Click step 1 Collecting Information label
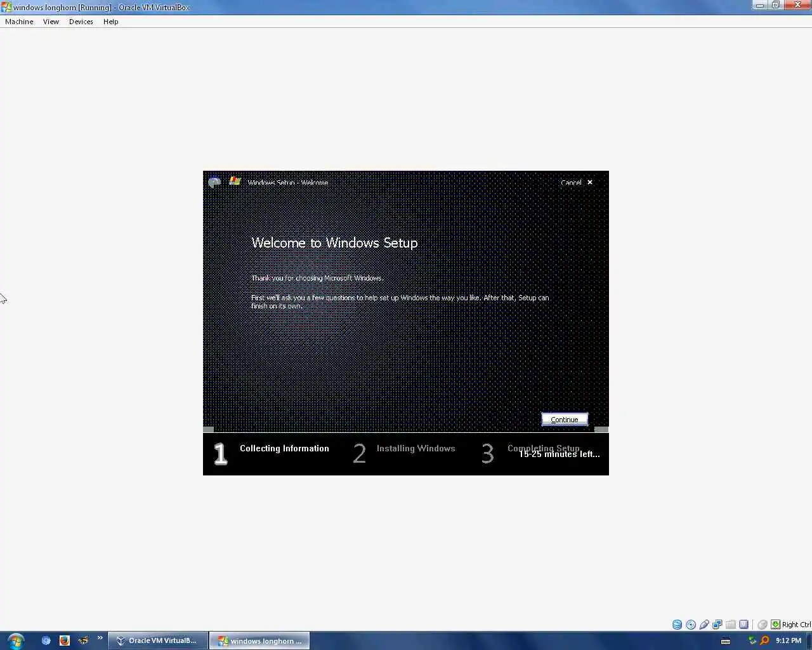Viewport: 812px width, 650px height. pyautogui.click(x=284, y=448)
